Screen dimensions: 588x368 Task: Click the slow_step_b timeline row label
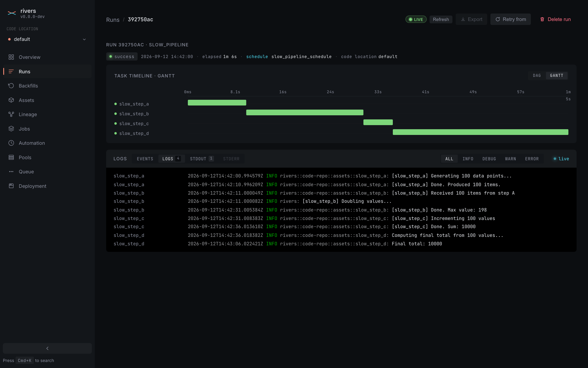pos(134,114)
